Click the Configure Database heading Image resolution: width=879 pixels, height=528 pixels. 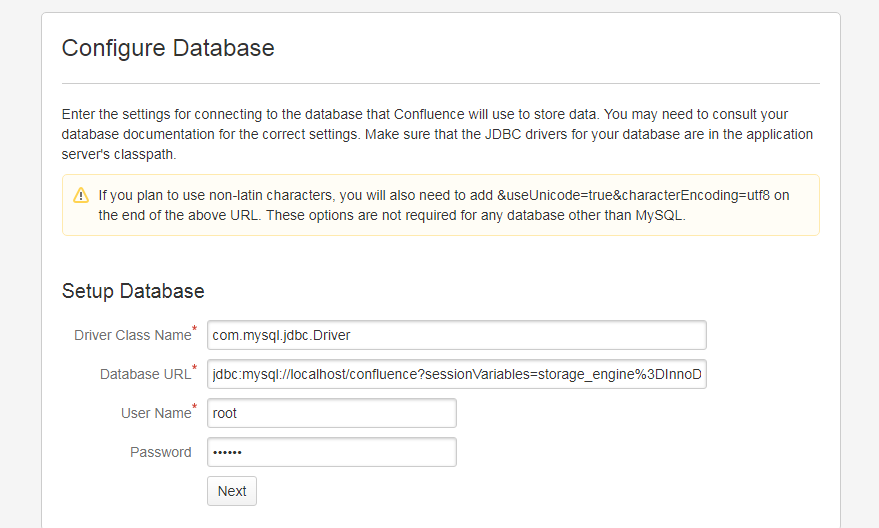click(168, 48)
